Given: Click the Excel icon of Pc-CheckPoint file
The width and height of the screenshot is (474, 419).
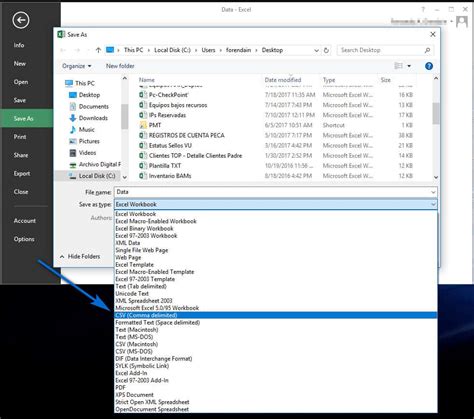Looking at the screenshot, I should pyautogui.click(x=143, y=95).
